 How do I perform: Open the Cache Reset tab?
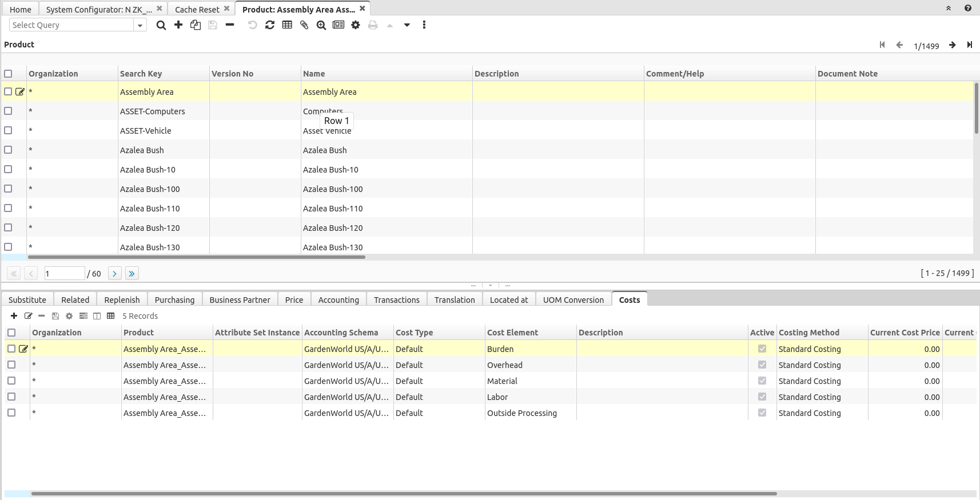(x=197, y=10)
